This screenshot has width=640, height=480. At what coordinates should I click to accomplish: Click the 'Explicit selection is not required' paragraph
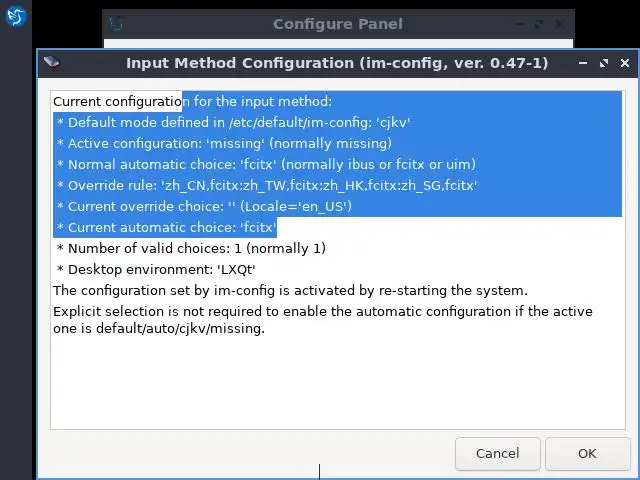(322, 319)
